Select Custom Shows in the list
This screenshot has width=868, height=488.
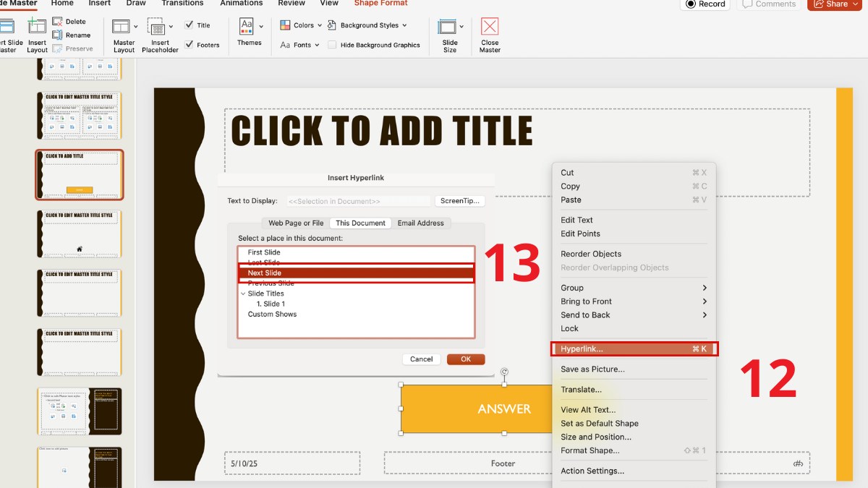point(356,314)
